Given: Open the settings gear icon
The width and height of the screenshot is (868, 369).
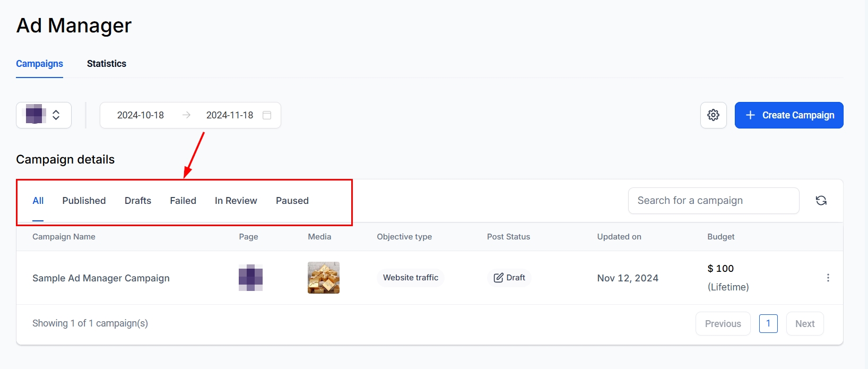Looking at the screenshot, I should click(713, 115).
